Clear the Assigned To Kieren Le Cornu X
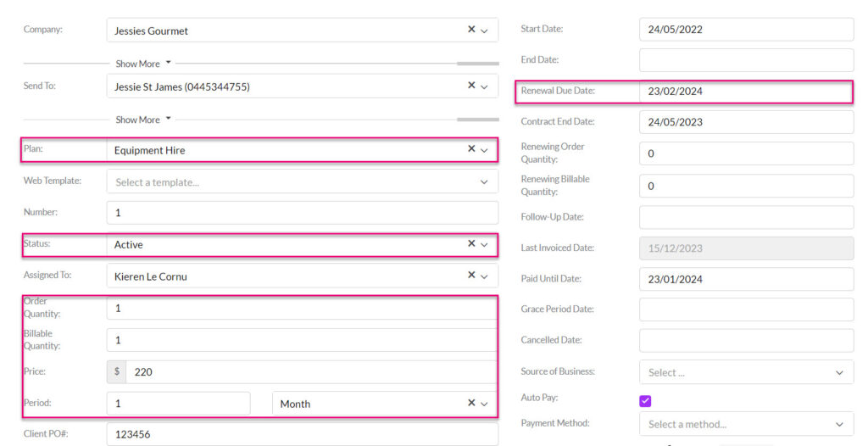 click(x=471, y=276)
